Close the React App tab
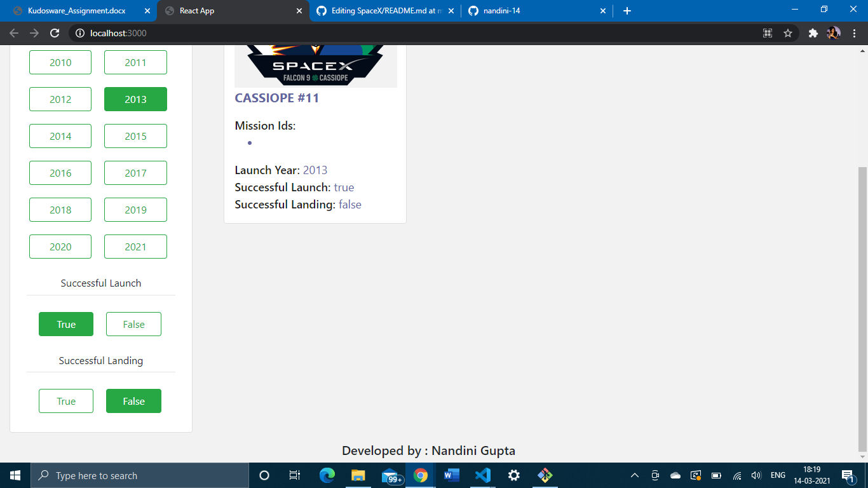Viewport: 868px width, 488px height. (299, 11)
